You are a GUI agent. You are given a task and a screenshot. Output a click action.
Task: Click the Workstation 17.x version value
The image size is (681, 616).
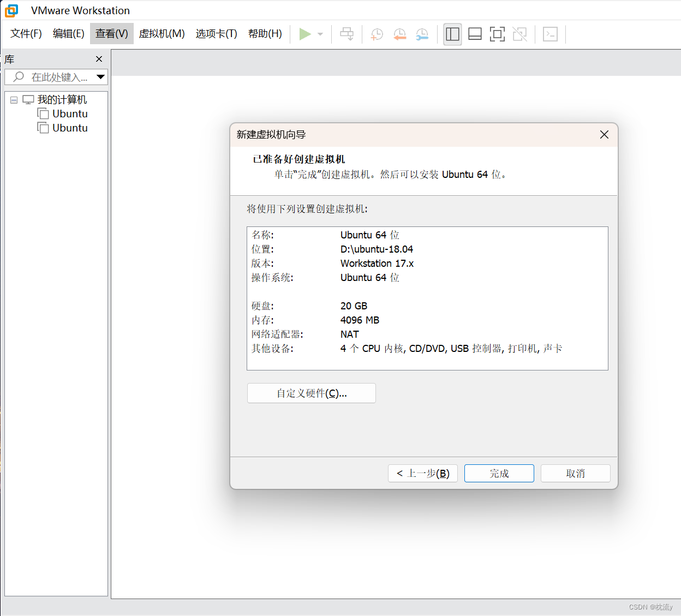[377, 264]
